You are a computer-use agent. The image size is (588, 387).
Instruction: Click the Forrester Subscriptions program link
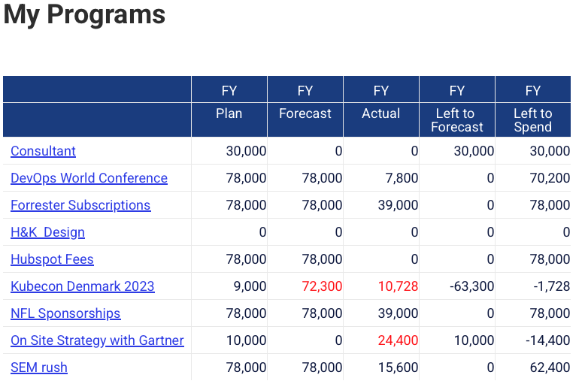80,205
